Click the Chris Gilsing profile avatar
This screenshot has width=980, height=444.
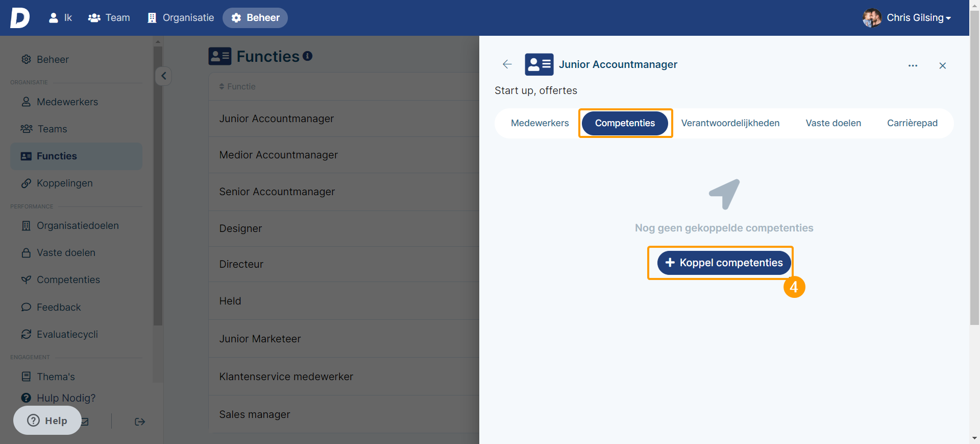(872, 18)
